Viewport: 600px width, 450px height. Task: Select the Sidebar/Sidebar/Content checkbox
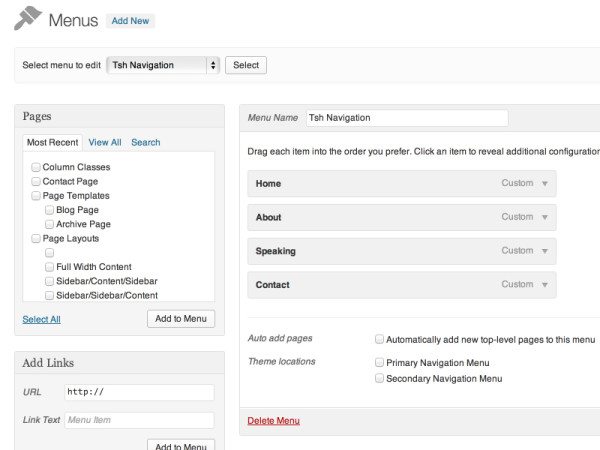coord(49,295)
